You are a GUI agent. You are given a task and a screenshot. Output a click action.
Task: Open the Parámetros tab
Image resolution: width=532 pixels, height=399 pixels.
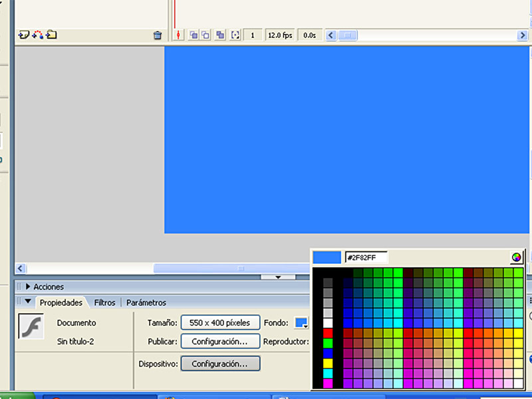tap(146, 302)
